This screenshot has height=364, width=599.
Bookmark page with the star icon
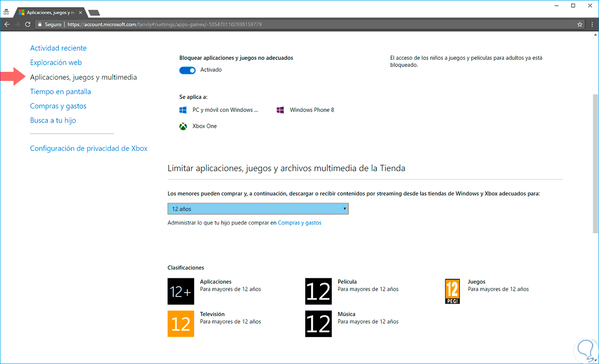pos(580,24)
